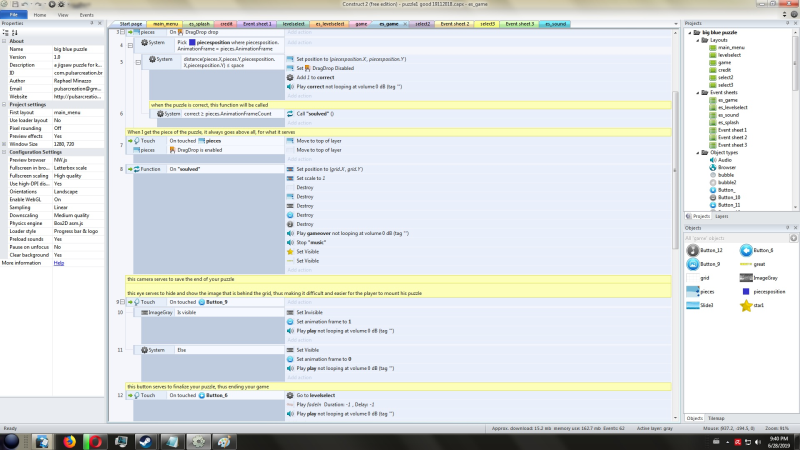Switch to the es_splash tab
Screen dimensions: 800x450
199,24
